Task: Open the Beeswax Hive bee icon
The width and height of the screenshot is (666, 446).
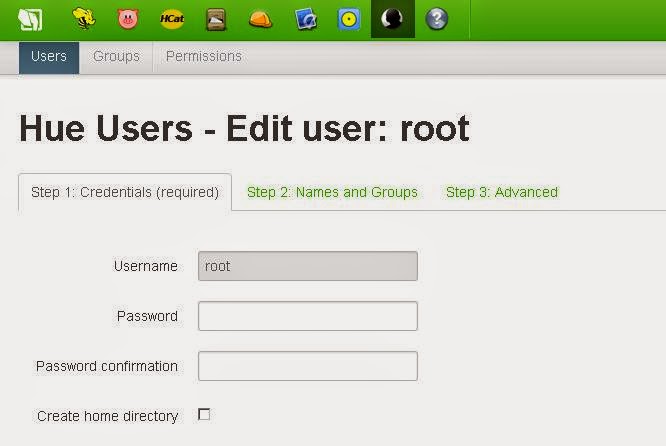Action: pyautogui.click(x=84, y=19)
